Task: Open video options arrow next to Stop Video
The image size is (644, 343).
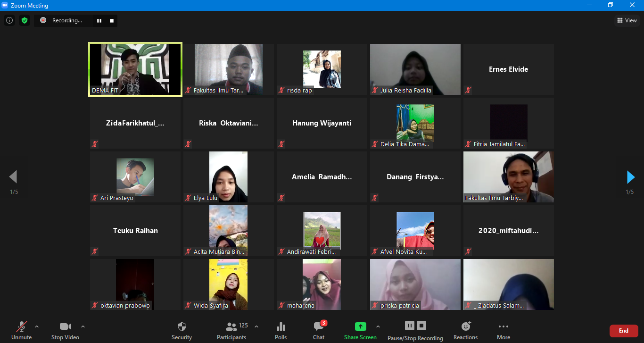Action: pos(83,326)
